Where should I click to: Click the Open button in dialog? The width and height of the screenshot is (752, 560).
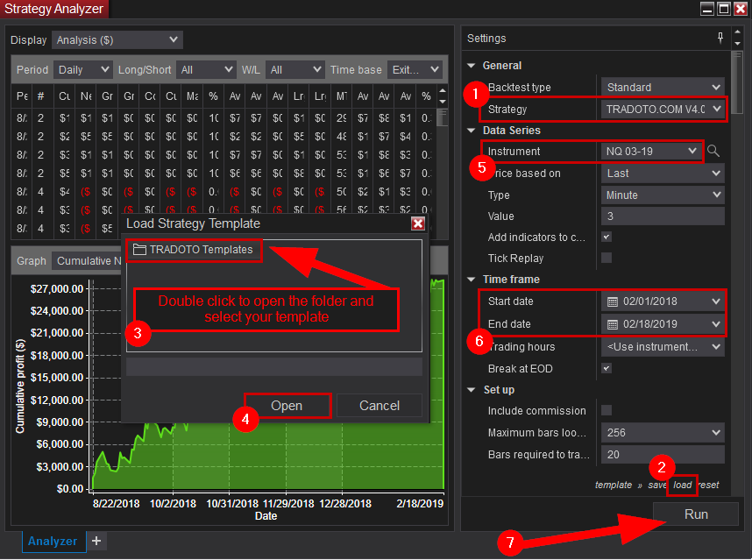click(287, 406)
